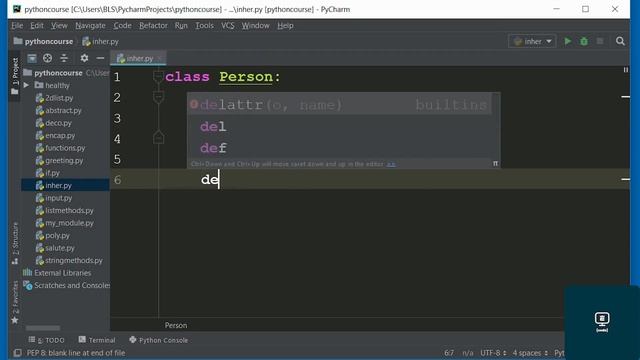
Task: Toggle the 2: Favorites side tab
Action: [15, 303]
